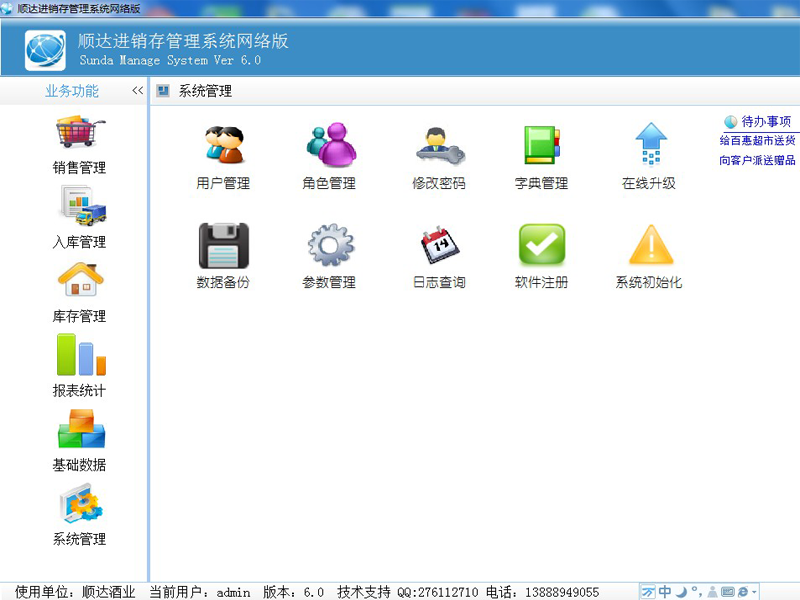Open 数据备份 floppy disk icon
Image resolution: width=800 pixels, height=600 pixels.
coord(223,245)
